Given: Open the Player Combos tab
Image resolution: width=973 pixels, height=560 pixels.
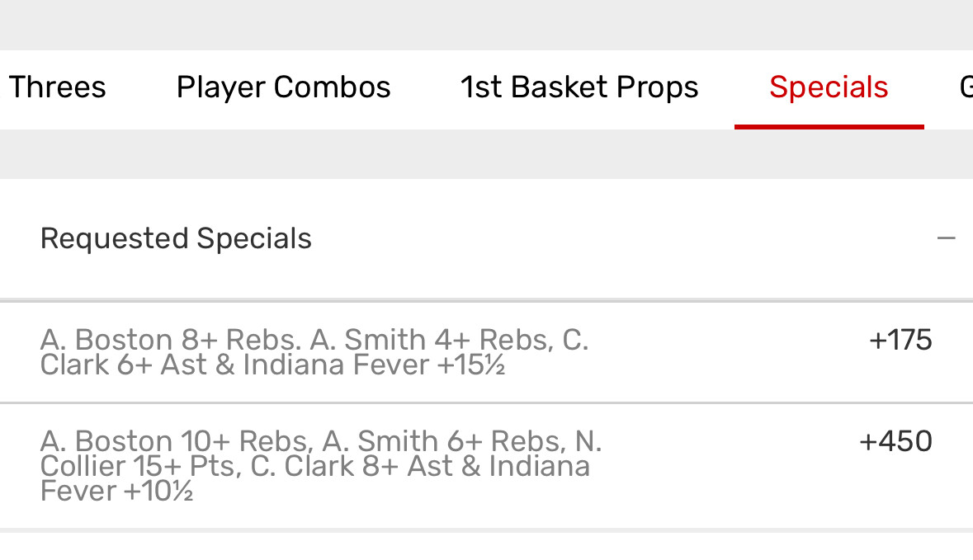Looking at the screenshot, I should pos(283,87).
